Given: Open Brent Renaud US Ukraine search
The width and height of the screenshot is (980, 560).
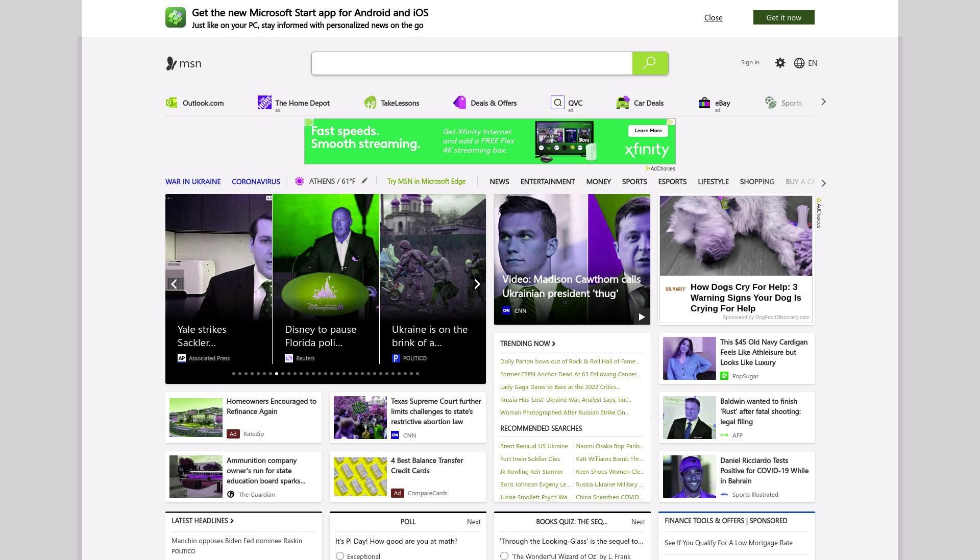Looking at the screenshot, I should tap(534, 446).
